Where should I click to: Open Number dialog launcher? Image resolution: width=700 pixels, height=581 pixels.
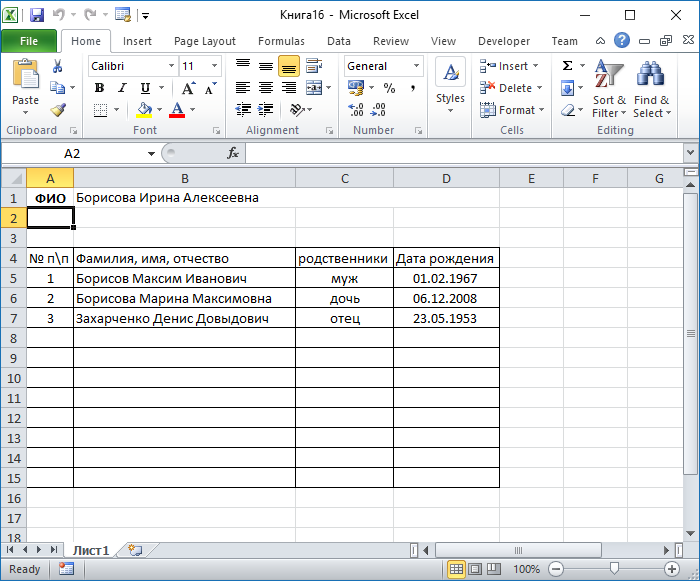click(418, 130)
